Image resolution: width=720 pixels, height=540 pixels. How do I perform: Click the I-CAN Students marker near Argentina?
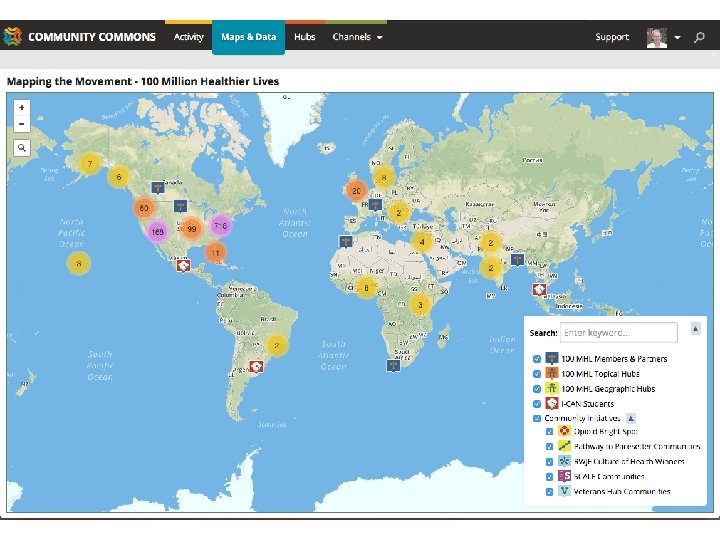coord(256,367)
